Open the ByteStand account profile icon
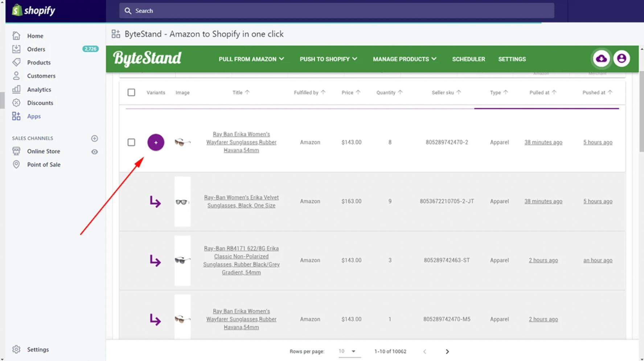 click(x=622, y=58)
